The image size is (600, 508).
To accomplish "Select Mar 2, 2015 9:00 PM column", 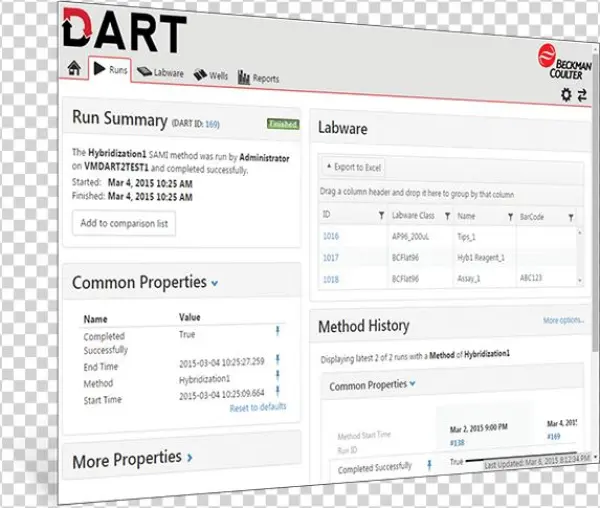I will (478, 428).
